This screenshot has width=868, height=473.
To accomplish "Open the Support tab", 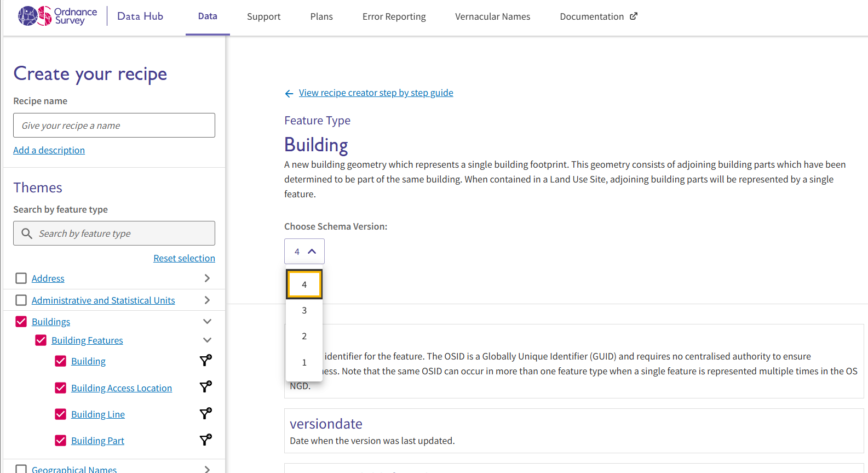I will pyautogui.click(x=263, y=16).
